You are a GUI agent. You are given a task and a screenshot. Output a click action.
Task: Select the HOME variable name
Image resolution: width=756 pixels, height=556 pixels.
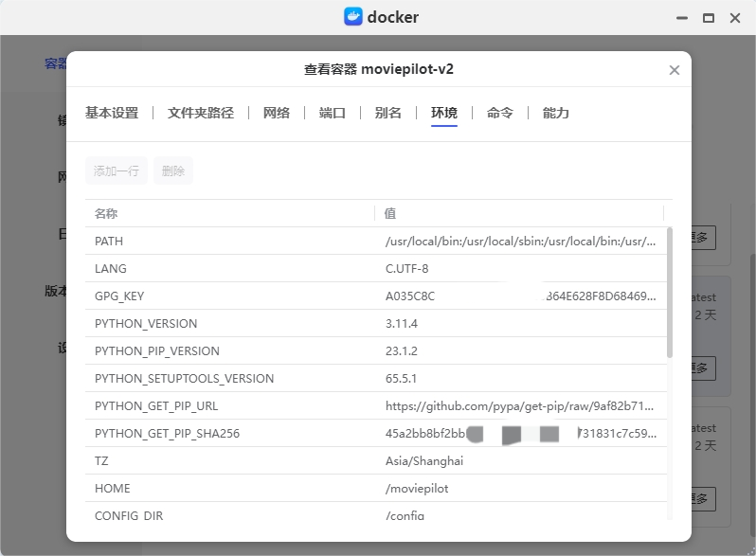[x=113, y=489]
